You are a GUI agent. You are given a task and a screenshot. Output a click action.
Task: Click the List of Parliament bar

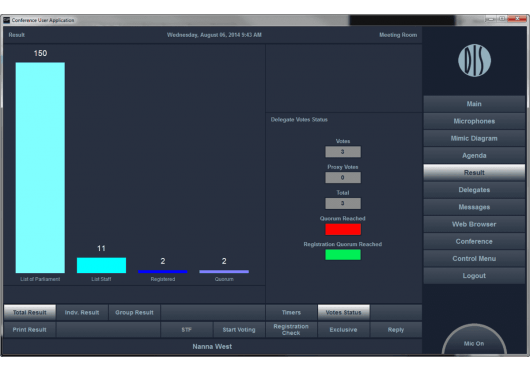tap(40, 168)
